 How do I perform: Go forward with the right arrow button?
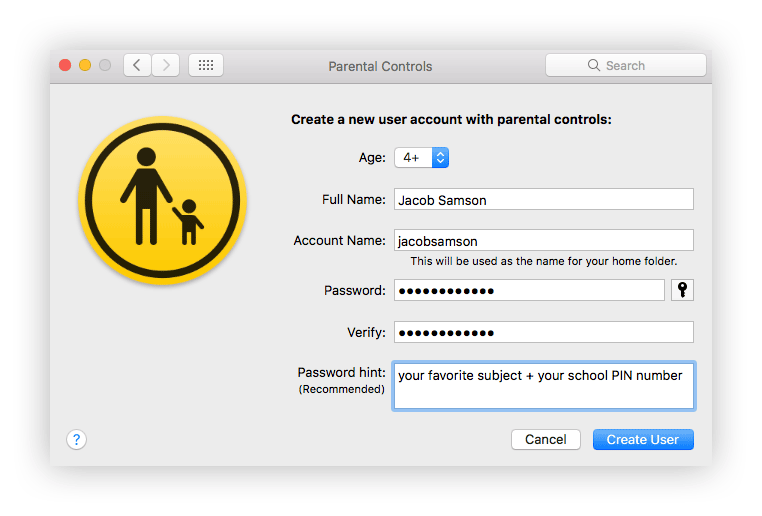tap(166, 65)
